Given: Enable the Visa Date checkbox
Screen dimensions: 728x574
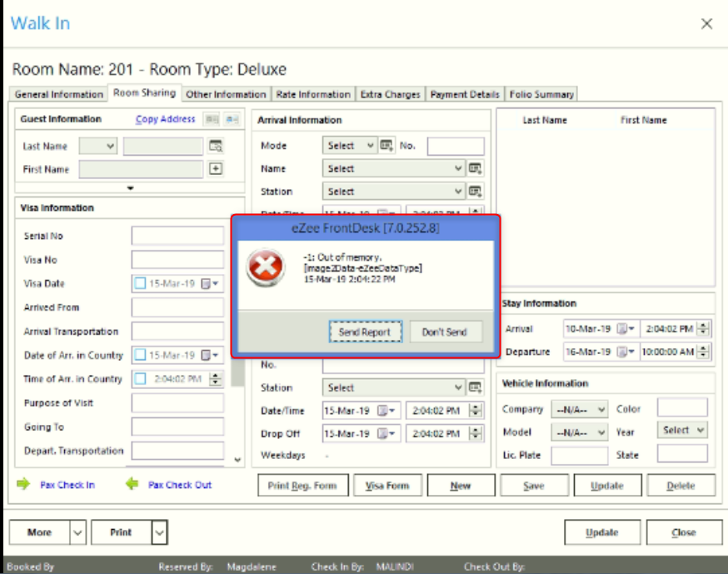Looking at the screenshot, I should (140, 282).
